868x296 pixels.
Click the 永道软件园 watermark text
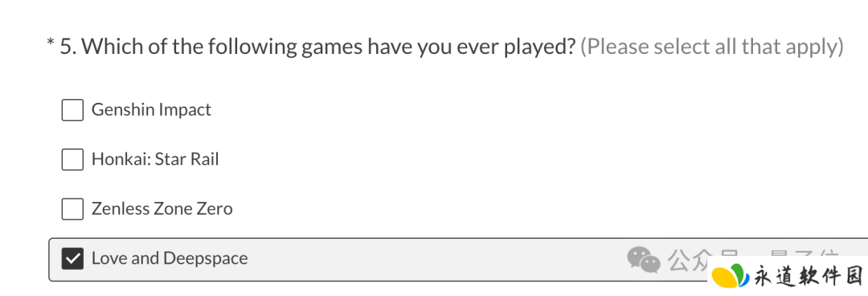(x=808, y=276)
